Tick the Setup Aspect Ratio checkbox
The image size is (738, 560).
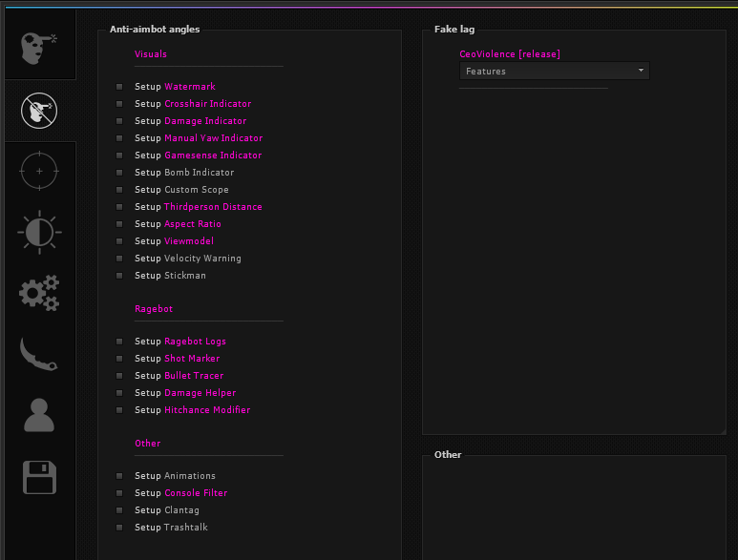(x=119, y=224)
